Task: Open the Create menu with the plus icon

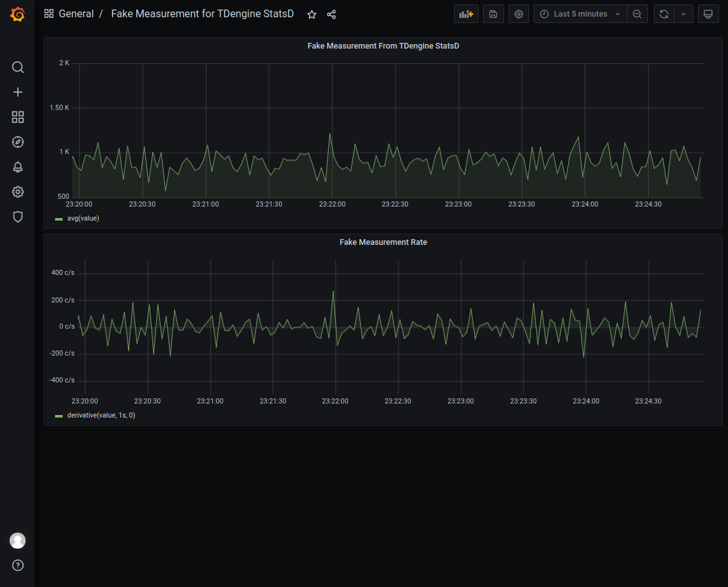Action: tap(17, 92)
